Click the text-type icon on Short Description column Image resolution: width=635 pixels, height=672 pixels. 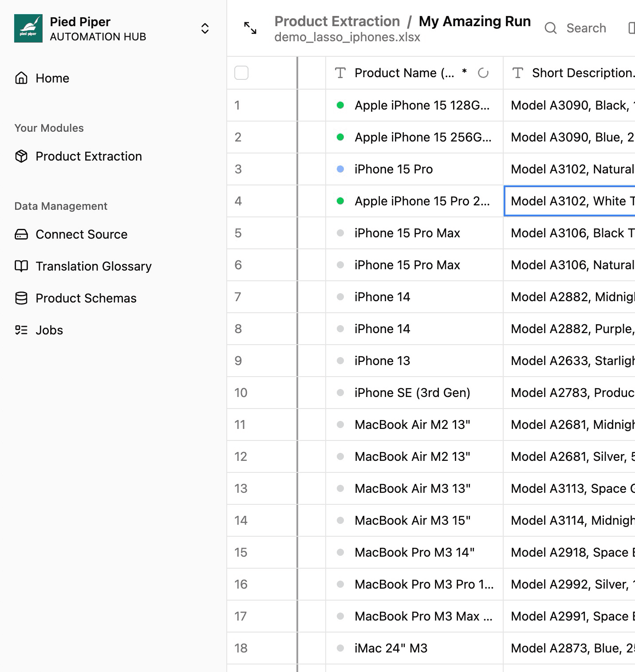[518, 73]
